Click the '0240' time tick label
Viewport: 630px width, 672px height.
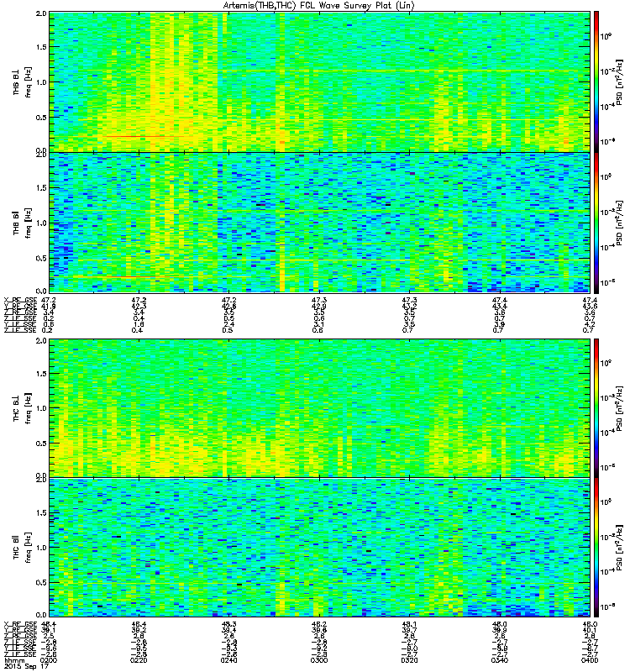(228, 660)
